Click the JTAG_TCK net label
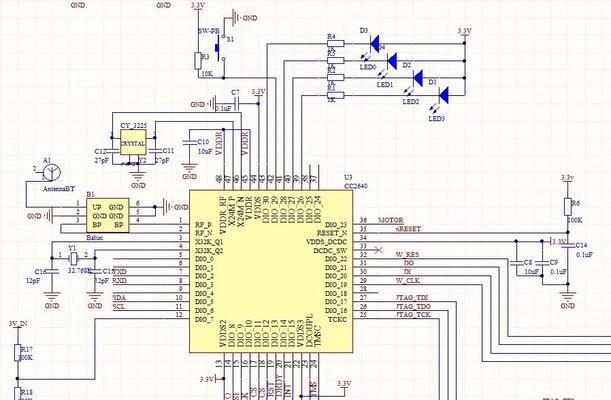Screen dimensions: 611x400 tap(413, 314)
